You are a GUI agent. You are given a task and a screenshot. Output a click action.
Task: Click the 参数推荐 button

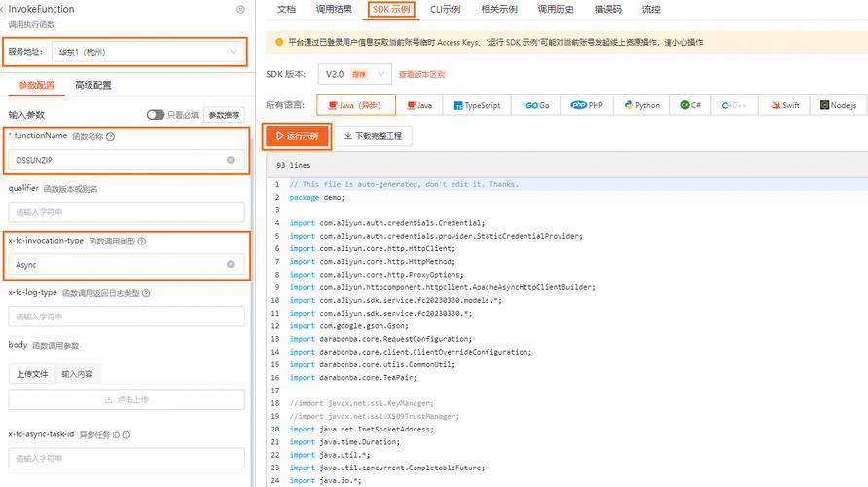pyautogui.click(x=224, y=115)
